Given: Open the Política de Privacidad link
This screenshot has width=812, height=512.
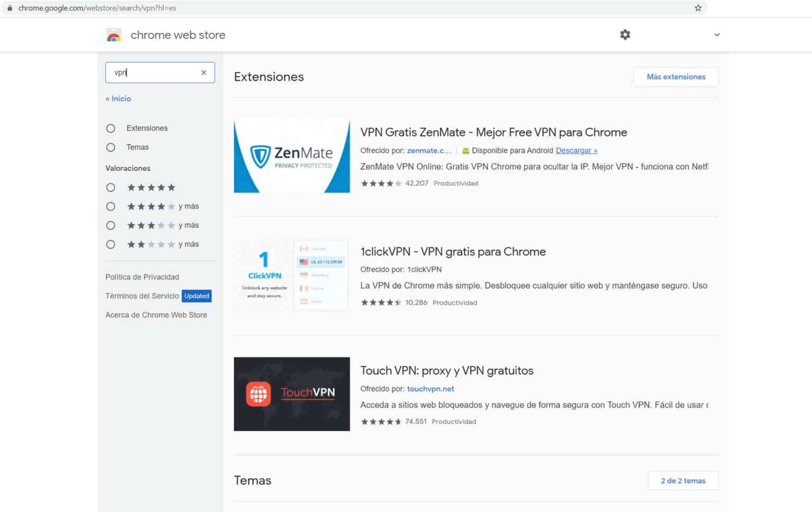Looking at the screenshot, I should coord(142,277).
